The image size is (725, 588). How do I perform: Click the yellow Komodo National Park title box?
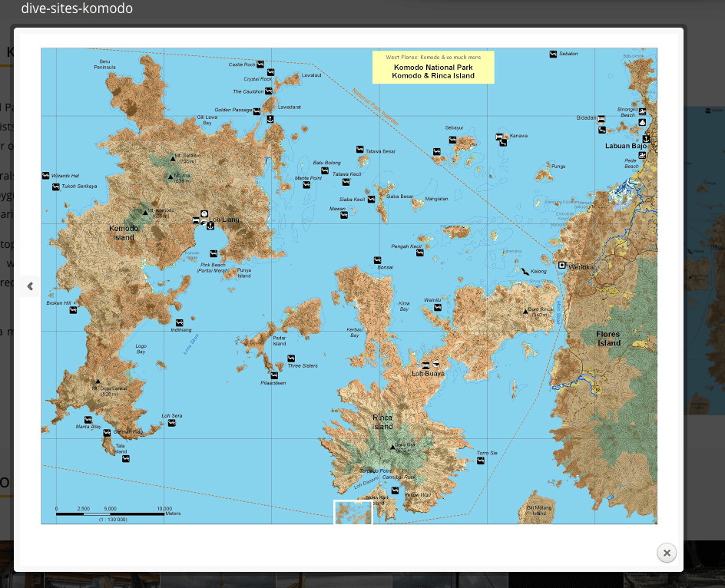click(x=433, y=68)
